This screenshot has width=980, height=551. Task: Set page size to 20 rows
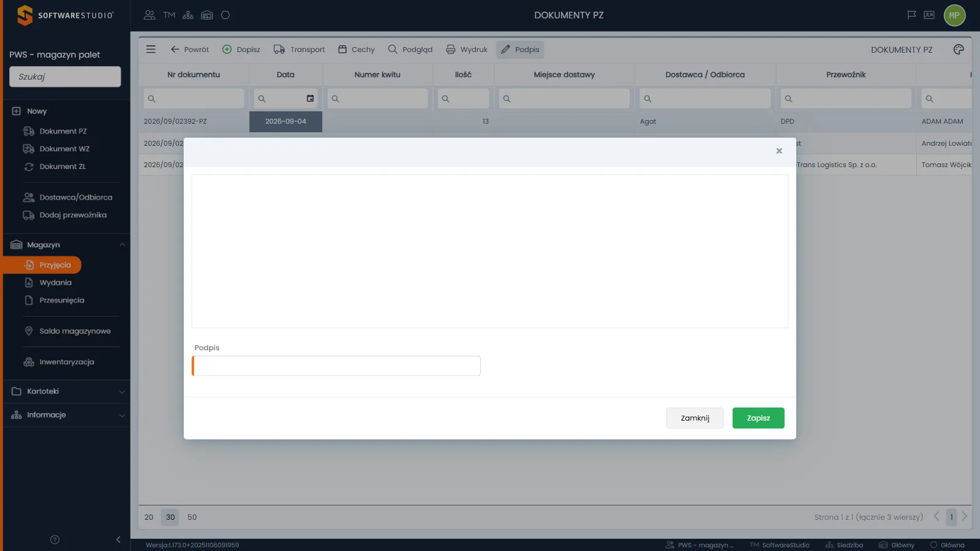(149, 517)
